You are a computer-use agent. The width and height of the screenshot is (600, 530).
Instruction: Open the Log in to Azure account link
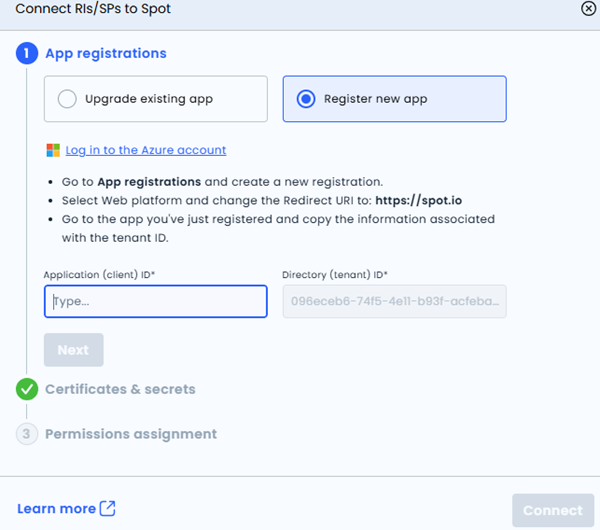tap(146, 150)
